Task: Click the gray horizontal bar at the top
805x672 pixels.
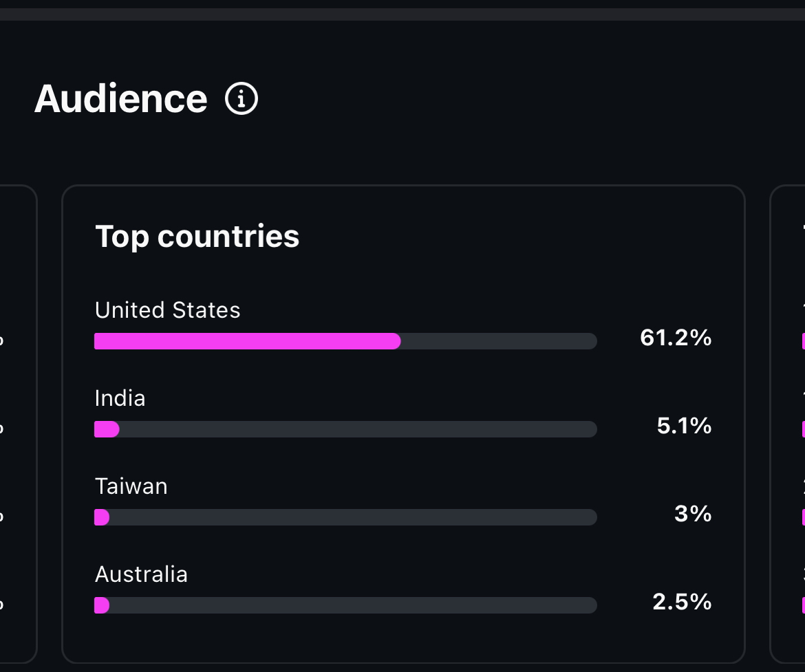Action: tap(402, 14)
